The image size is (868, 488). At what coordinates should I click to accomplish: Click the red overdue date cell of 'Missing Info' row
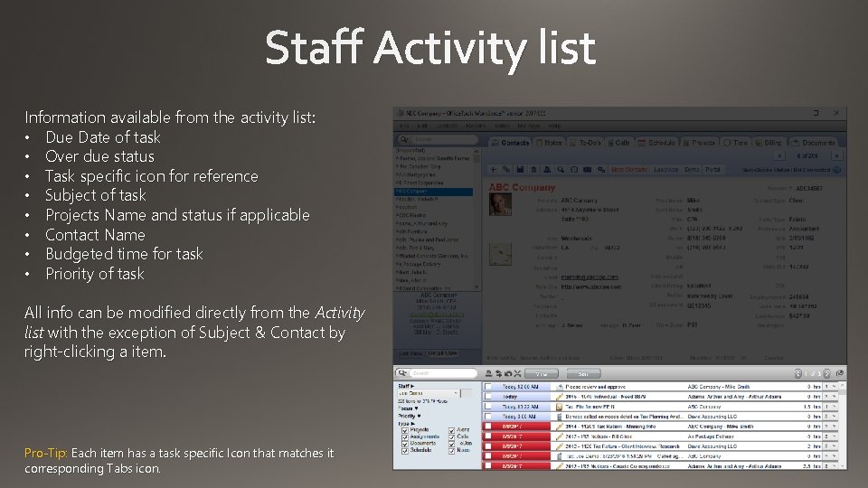[x=516, y=427]
